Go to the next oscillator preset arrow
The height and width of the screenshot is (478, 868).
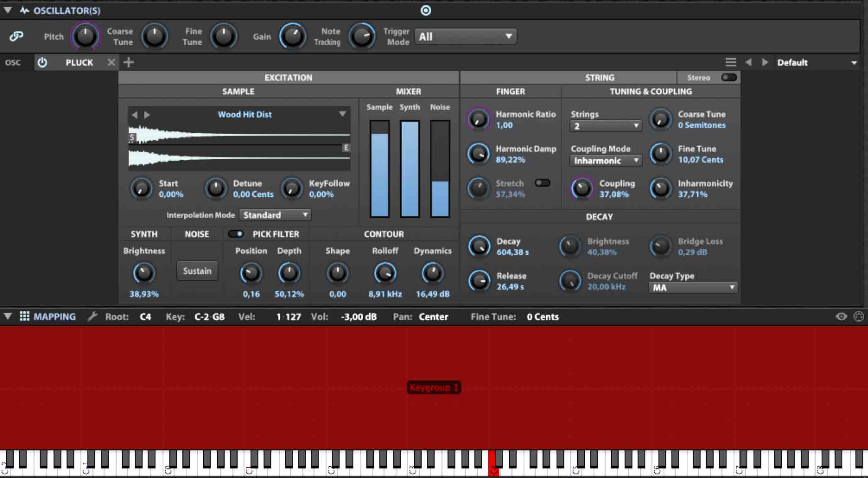pos(765,63)
